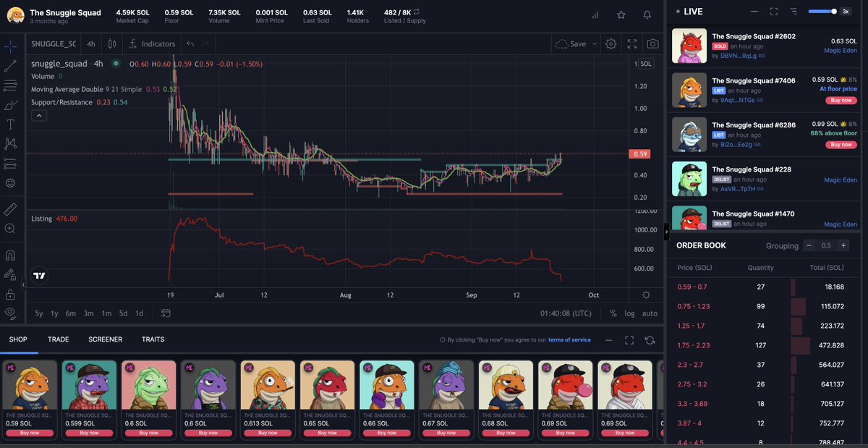Toggle auto scale on price axis
The image size is (868, 448).
650,313
